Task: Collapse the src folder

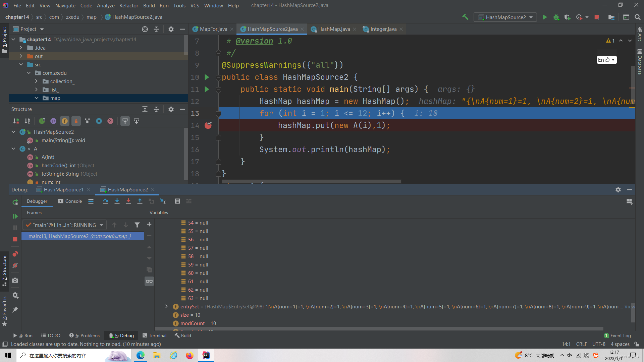Action: point(21,65)
